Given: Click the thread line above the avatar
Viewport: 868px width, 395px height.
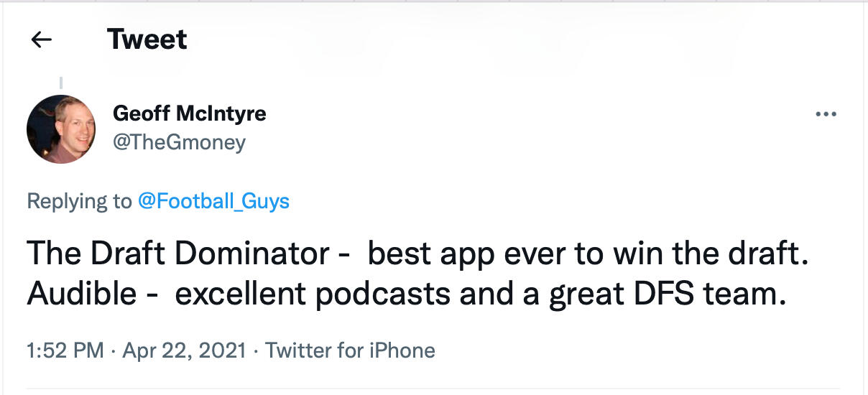Looking at the screenshot, I should point(61,83).
